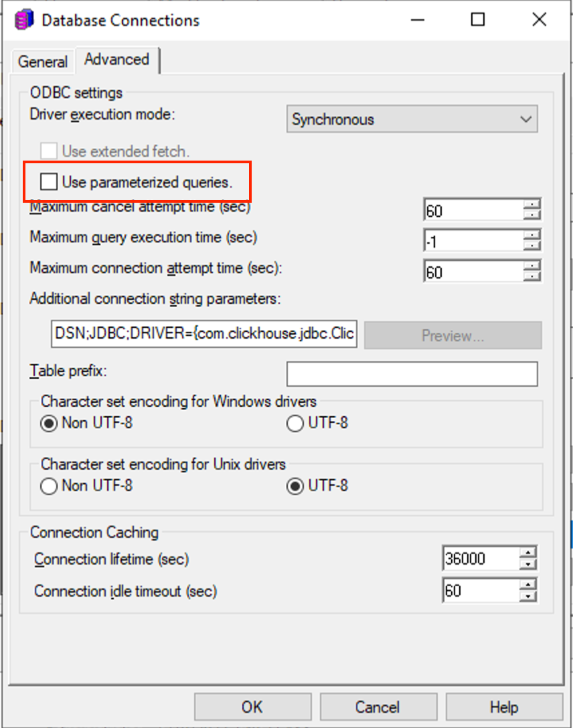Select the Advanced tab
Viewport: 573px width, 728px height.
click(116, 60)
